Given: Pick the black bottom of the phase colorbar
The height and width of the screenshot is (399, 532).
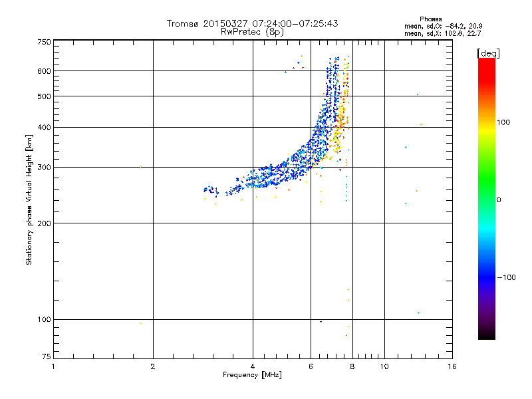Looking at the screenshot, I should point(487,334).
